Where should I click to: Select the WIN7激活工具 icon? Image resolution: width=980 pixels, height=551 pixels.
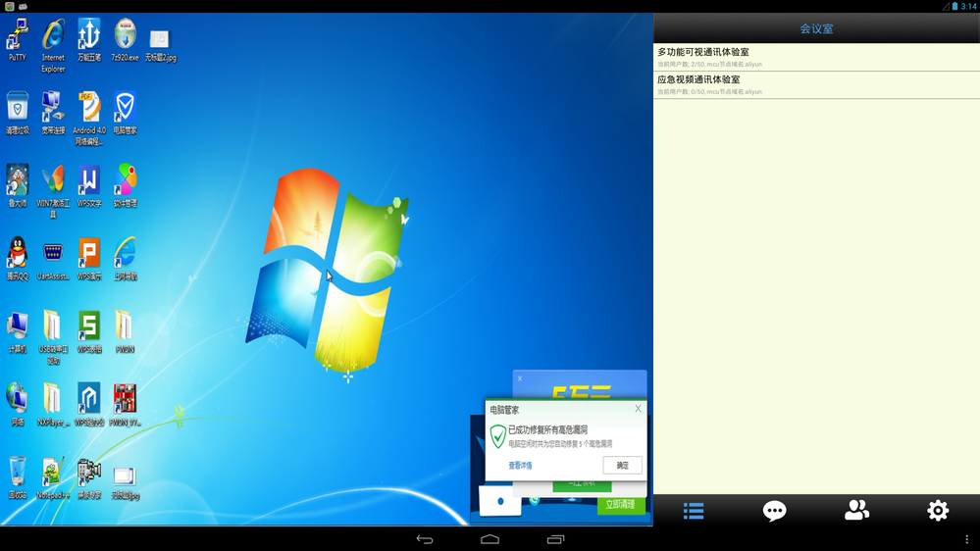53,191
